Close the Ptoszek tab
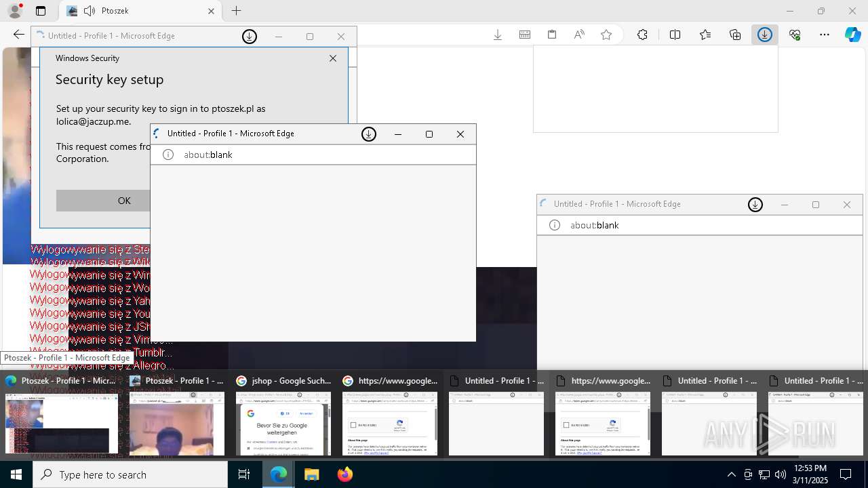This screenshot has height=488, width=868. (211, 11)
